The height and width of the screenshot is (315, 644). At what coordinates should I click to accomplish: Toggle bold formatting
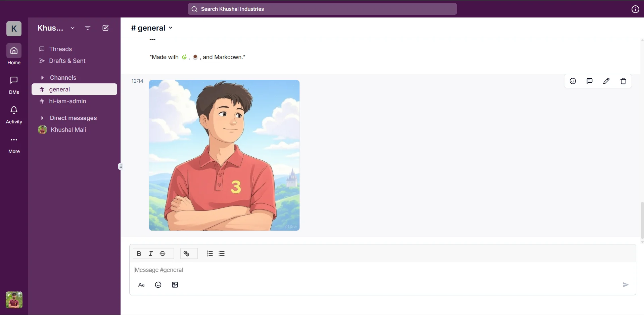coord(139,254)
